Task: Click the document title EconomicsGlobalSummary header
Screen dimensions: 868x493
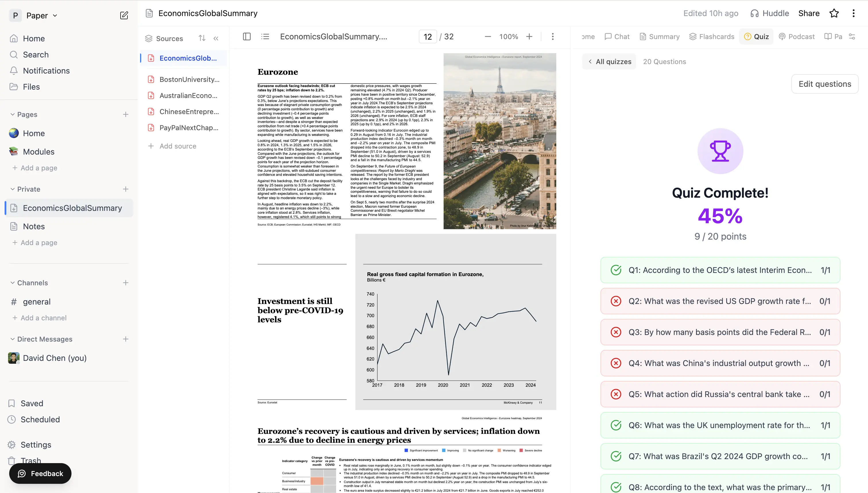Action: (208, 13)
